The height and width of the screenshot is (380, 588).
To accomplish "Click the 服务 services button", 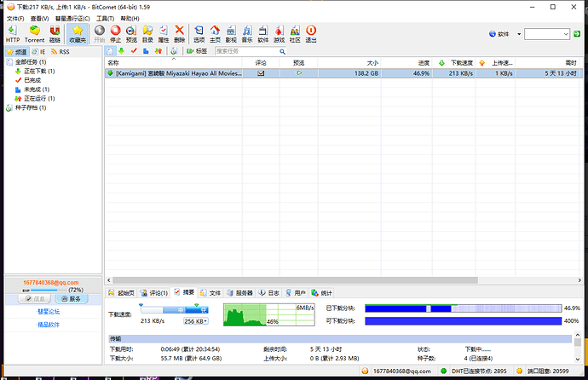I will coord(72,299).
